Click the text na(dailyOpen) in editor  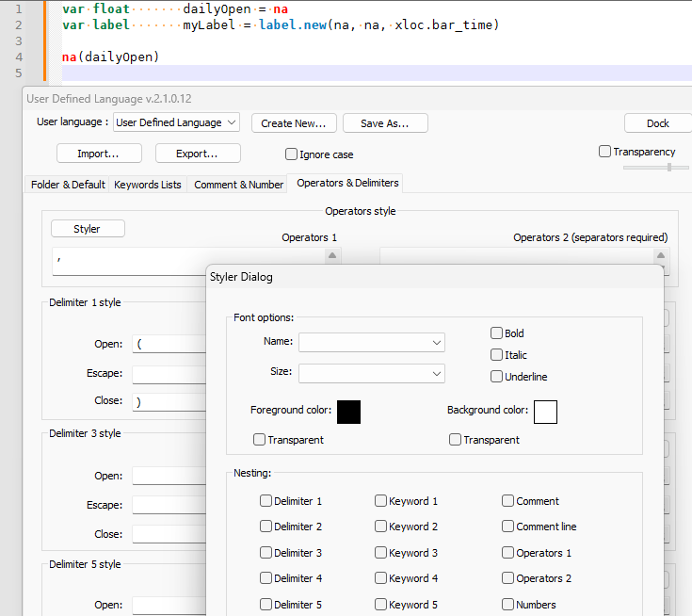(110, 57)
